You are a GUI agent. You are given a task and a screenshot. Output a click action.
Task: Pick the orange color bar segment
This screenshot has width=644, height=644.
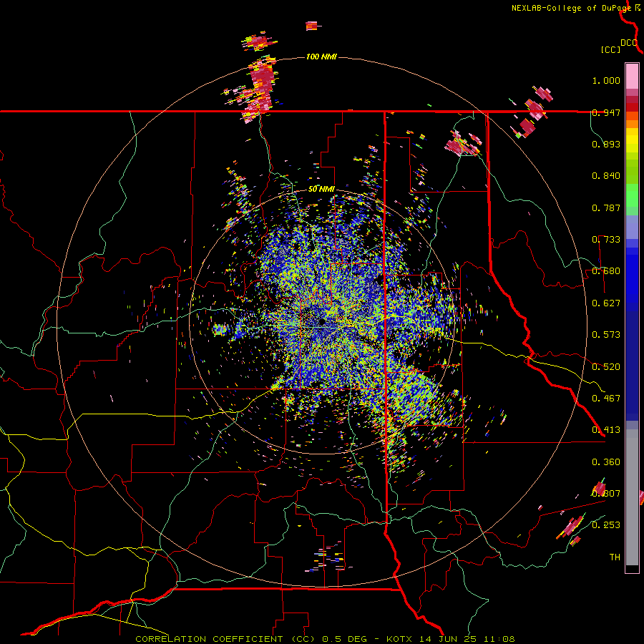point(632,124)
